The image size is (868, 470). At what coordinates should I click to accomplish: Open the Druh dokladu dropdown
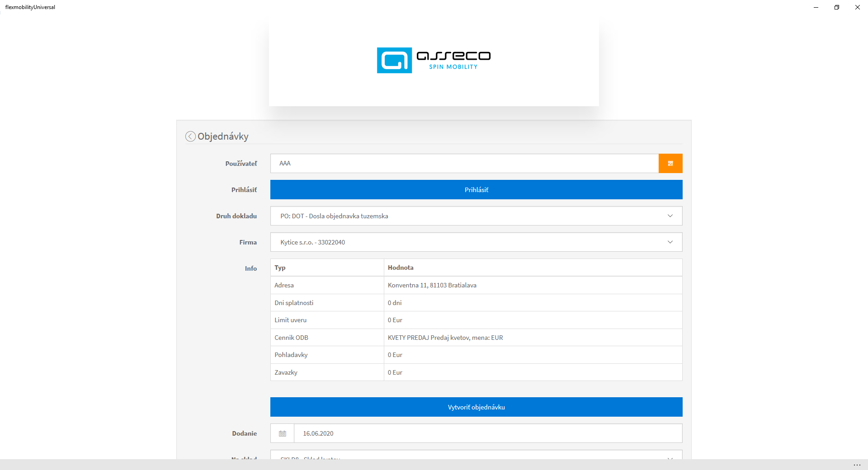476,216
